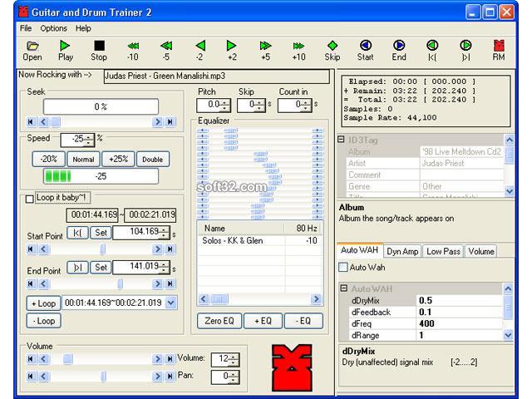Jump forward 2 seconds with +2 icon
Screen dimensions: 532x399
coord(232,51)
